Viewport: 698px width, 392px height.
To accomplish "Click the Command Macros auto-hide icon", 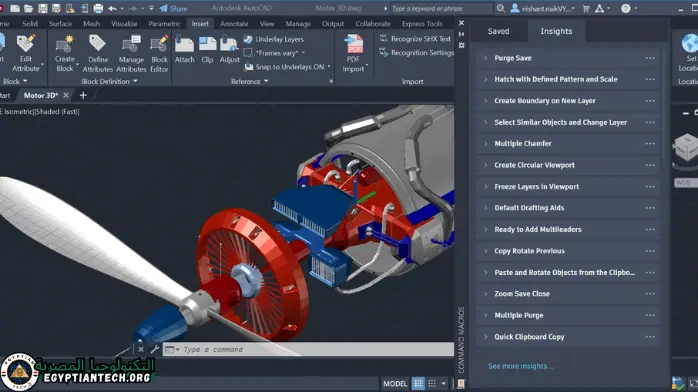I will click(461, 34).
